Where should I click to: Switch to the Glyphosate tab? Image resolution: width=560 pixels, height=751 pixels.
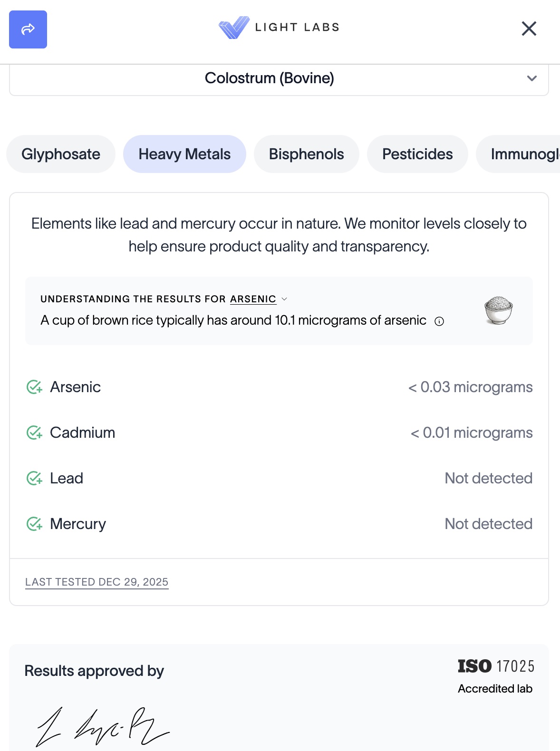pyautogui.click(x=61, y=154)
